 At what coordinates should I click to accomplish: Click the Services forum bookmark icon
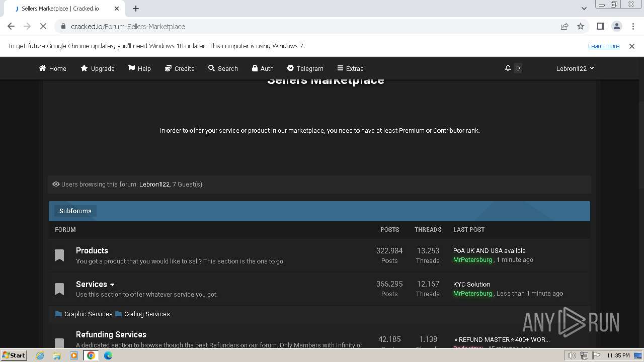click(x=59, y=289)
